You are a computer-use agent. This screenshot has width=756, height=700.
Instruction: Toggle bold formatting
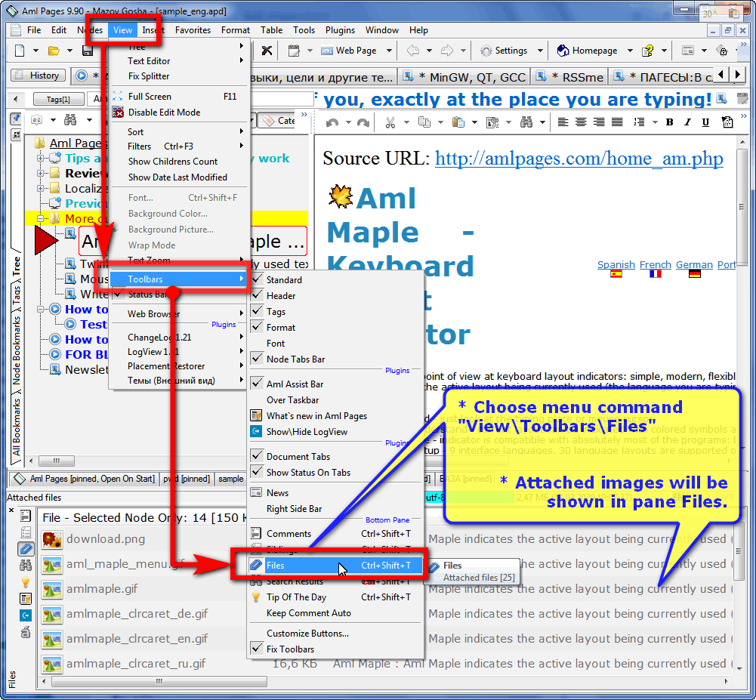tap(669, 122)
